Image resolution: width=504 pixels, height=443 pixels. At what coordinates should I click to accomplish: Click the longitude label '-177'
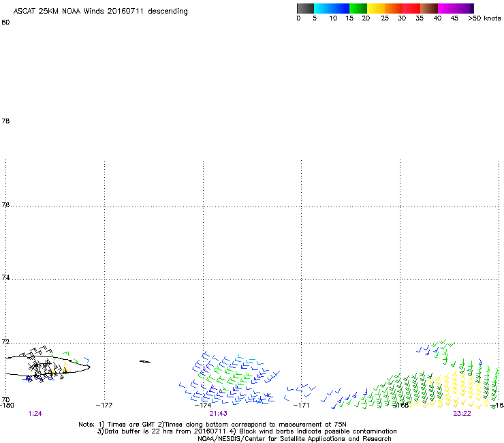(104, 405)
